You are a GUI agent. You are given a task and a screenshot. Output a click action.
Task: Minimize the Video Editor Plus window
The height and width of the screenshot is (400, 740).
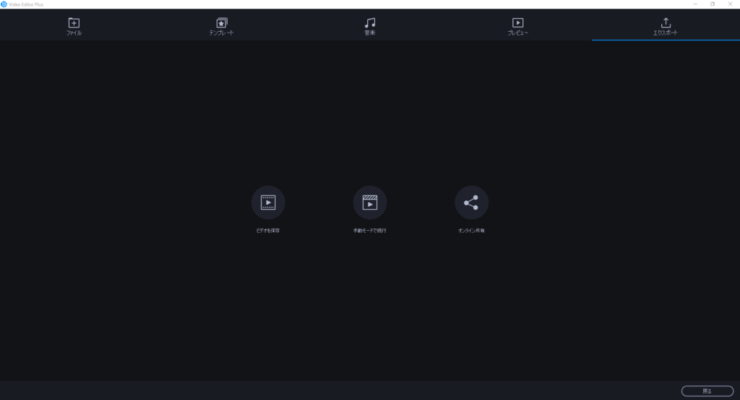coord(695,4)
